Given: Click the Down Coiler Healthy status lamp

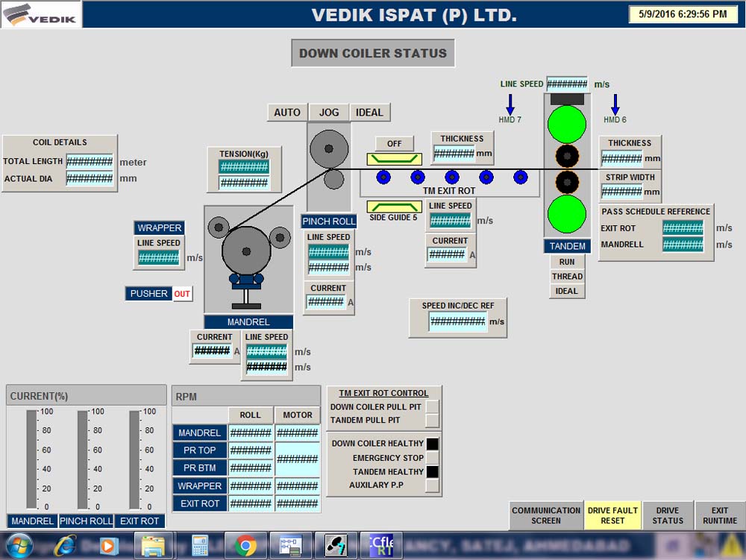Looking at the screenshot, I should click(x=433, y=444).
